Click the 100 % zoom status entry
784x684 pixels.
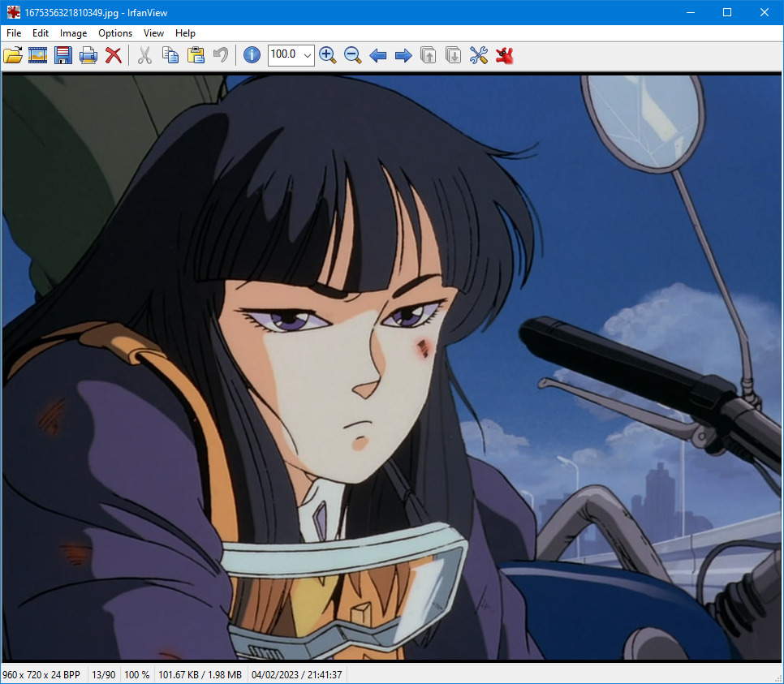point(137,675)
